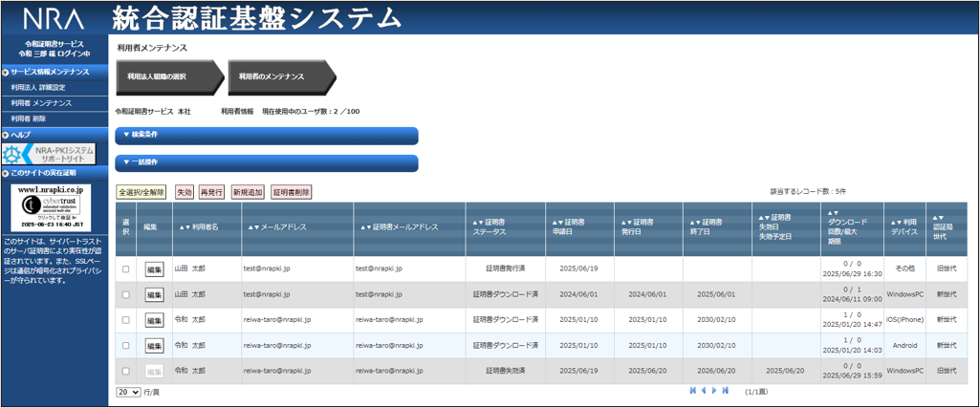Click the Cybertrust site seal
The width and height of the screenshot is (980, 408).
(50, 207)
